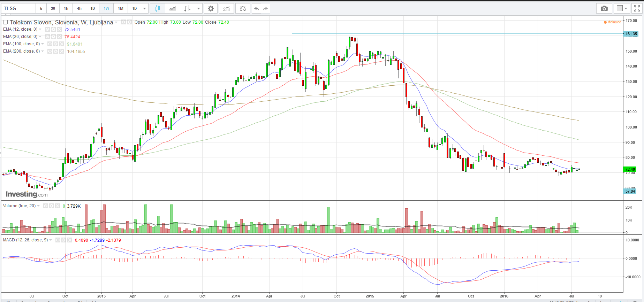
Task: Redo the chart action
Action: (266, 8)
